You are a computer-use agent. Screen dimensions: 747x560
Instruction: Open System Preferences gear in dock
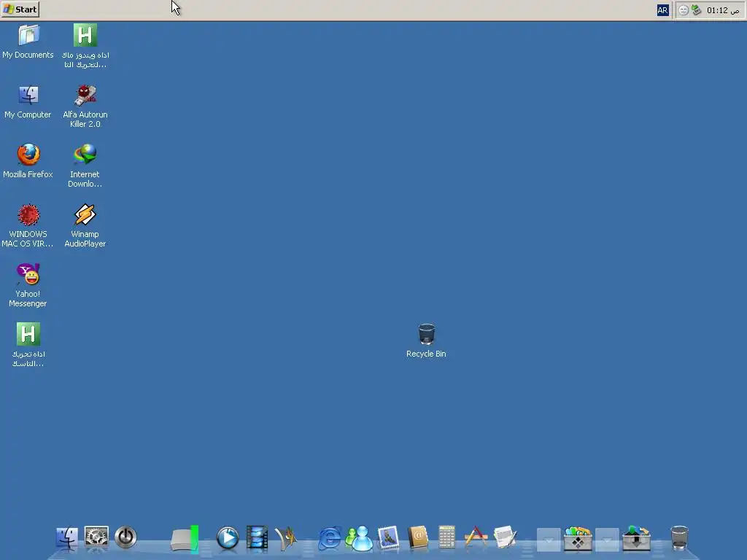tap(96, 537)
